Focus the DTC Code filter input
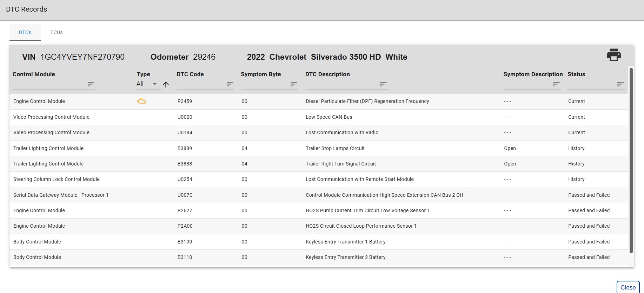The width and height of the screenshot is (644, 293). point(201,84)
